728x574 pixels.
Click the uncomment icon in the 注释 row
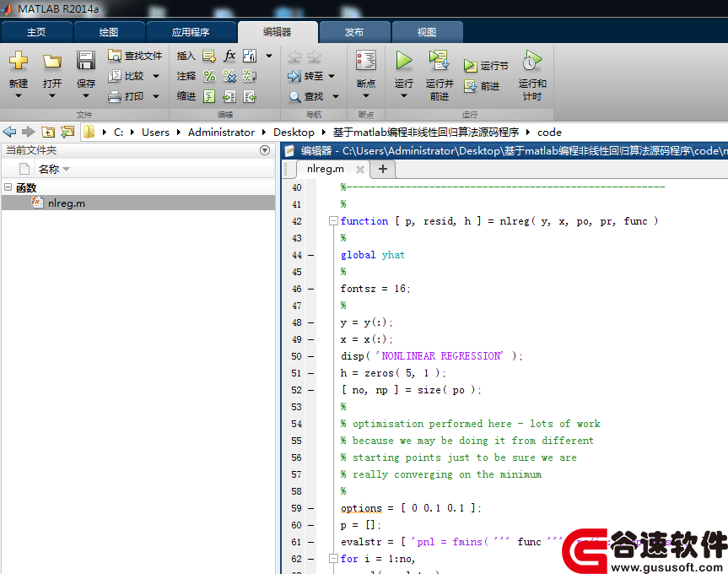pos(229,76)
